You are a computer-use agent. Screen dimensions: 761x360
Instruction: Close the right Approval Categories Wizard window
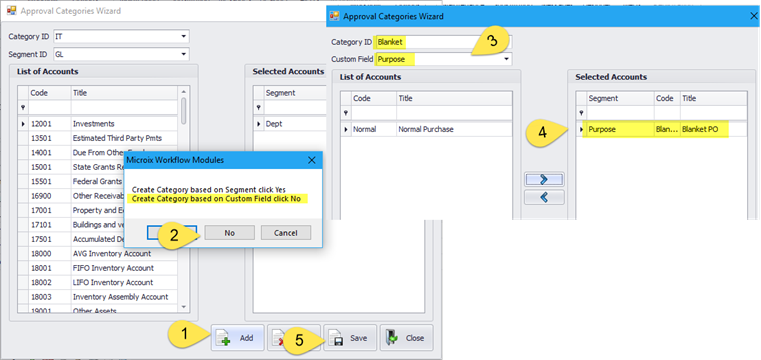pyautogui.click(x=754, y=16)
